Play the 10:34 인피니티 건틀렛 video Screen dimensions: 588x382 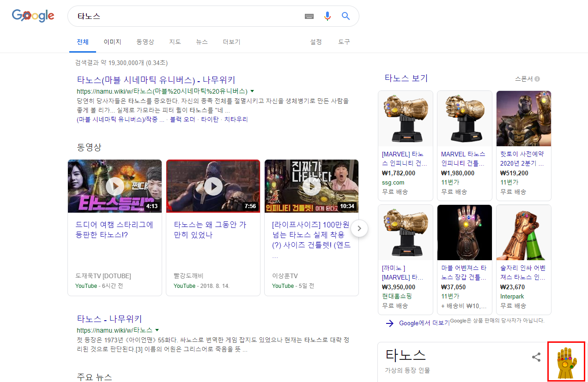(x=311, y=186)
